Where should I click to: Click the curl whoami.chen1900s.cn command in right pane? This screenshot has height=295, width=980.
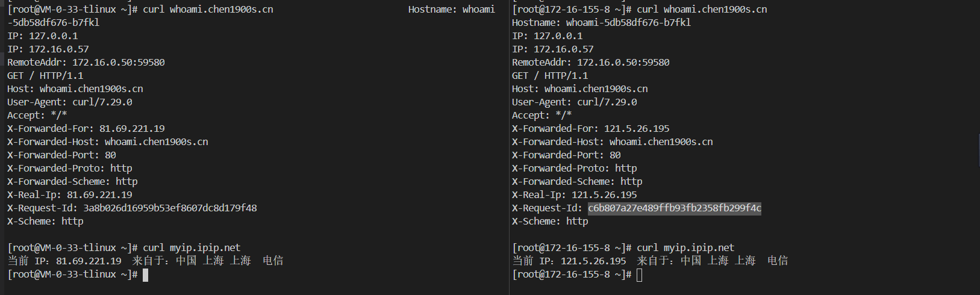click(702, 10)
